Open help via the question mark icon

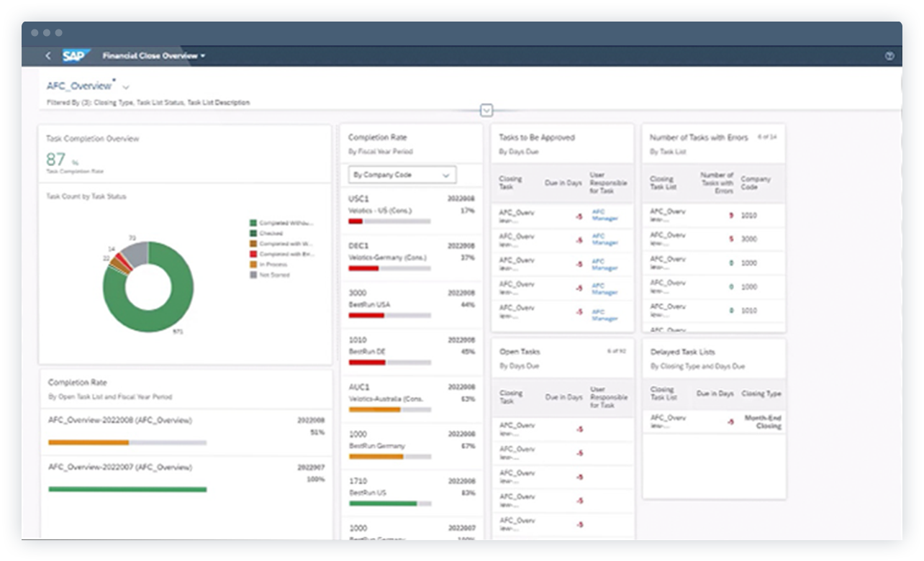(889, 55)
